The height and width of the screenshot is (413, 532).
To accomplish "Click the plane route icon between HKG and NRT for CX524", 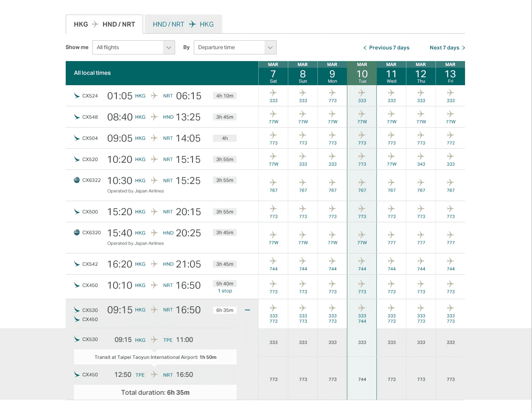I will (154, 96).
